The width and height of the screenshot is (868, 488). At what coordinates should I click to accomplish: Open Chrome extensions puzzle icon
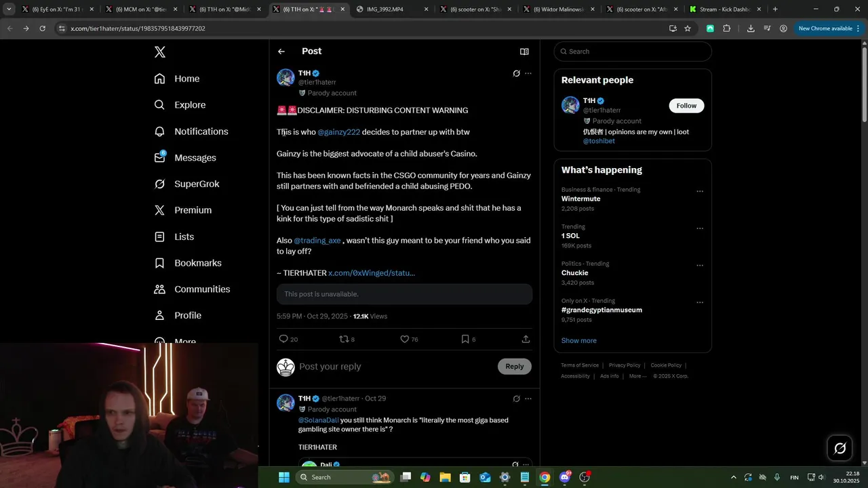pos(726,28)
